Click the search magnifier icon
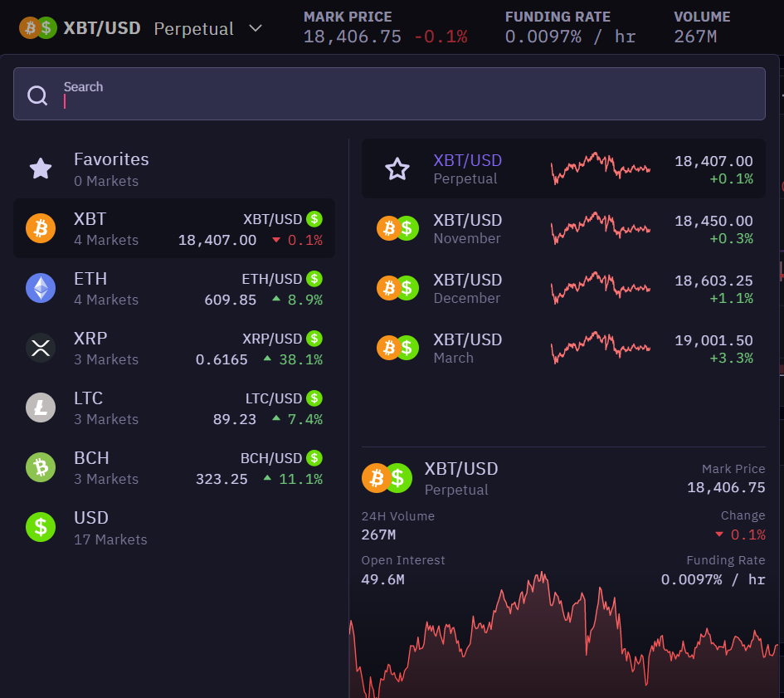This screenshot has width=784, height=698. [37, 95]
